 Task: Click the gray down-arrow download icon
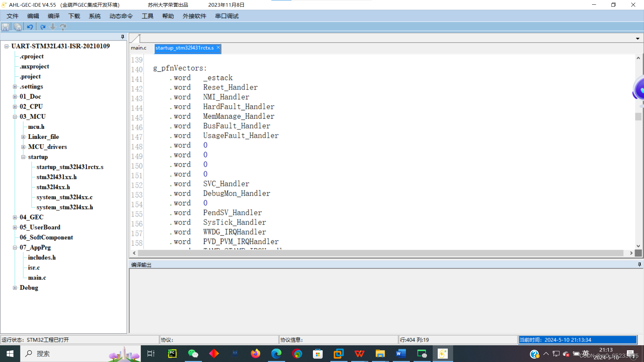click(53, 27)
